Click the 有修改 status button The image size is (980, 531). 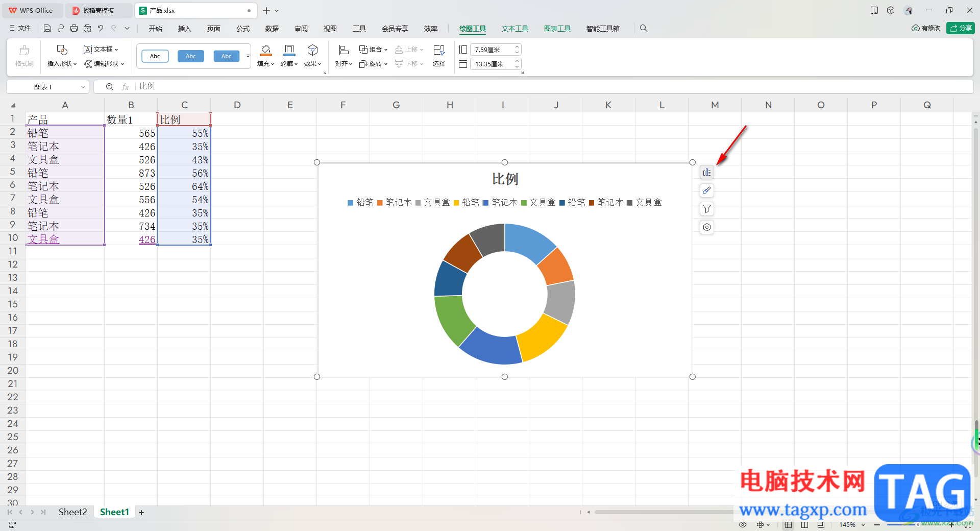[926, 28]
